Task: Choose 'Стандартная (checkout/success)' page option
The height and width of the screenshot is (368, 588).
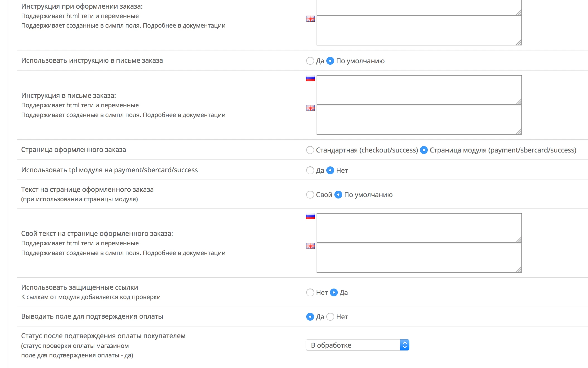Action: (310, 150)
